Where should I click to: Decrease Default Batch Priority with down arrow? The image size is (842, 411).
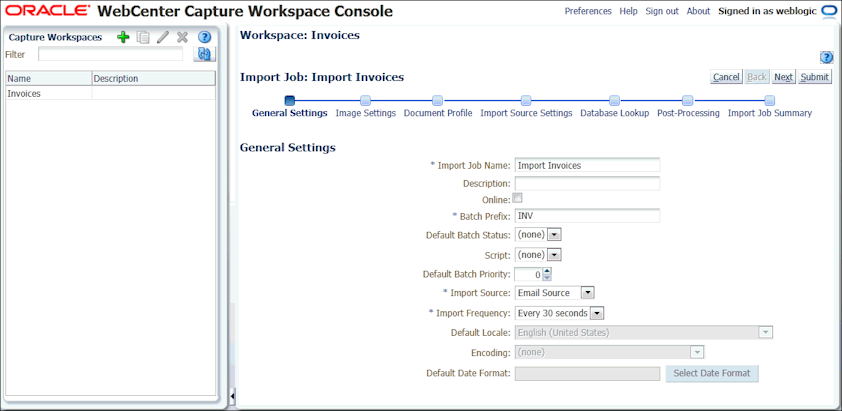click(x=547, y=277)
